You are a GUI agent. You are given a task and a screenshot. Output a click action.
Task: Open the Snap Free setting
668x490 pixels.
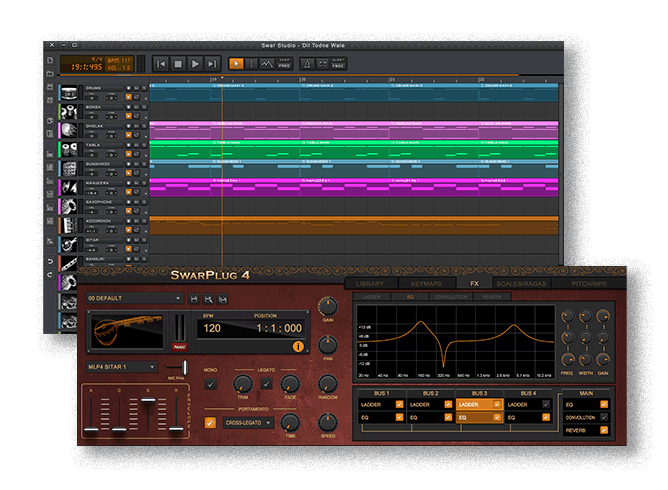284,64
